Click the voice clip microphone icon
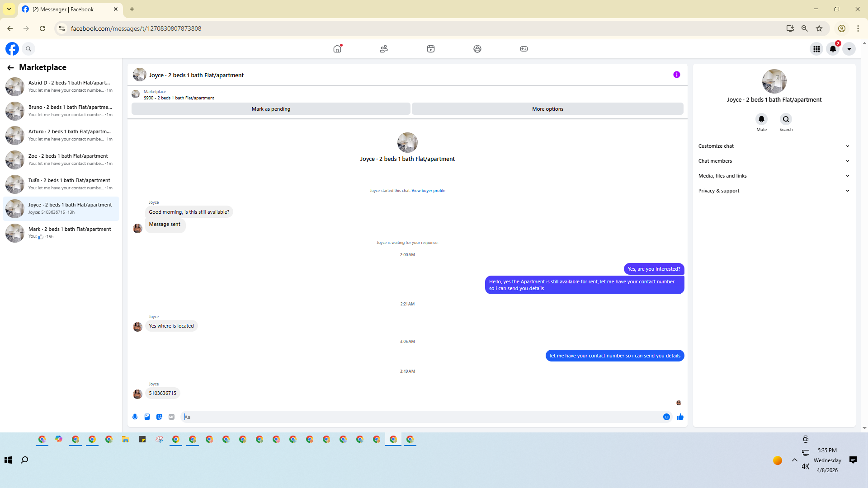This screenshot has height=488, width=868. 135,417
